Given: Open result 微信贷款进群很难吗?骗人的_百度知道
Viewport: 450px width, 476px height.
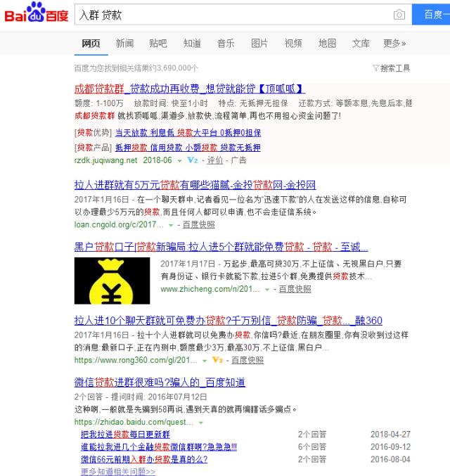Looking at the screenshot, I should pos(160,382).
